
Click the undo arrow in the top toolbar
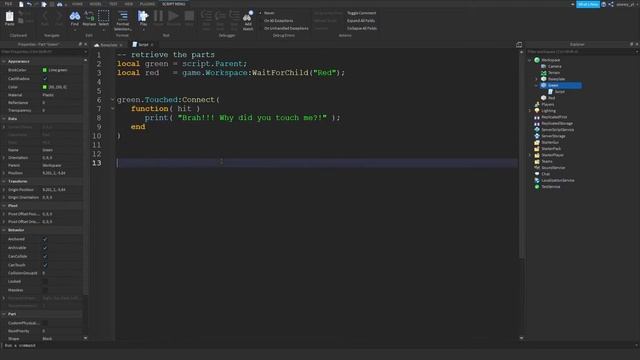pos(29,4)
